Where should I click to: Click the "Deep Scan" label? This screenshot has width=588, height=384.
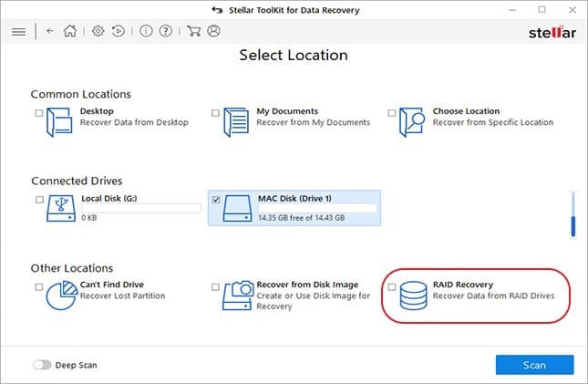[x=77, y=365]
